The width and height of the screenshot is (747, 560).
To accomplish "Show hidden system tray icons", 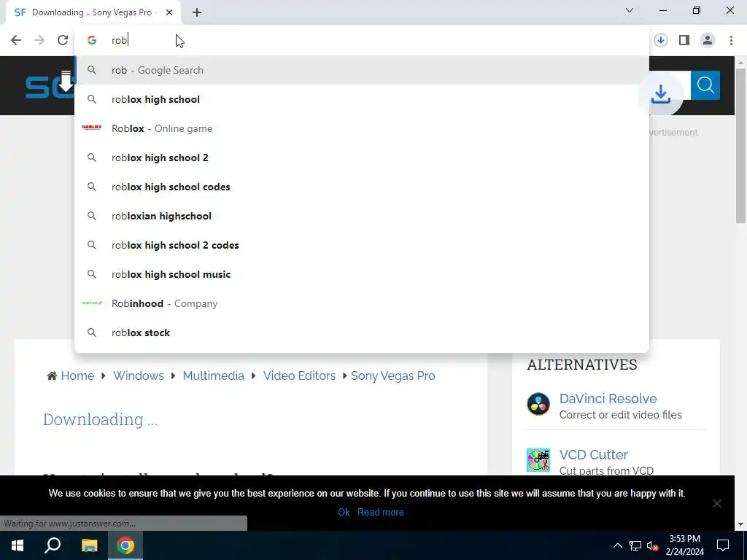I will pyautogui.click(x=617, y=545).
